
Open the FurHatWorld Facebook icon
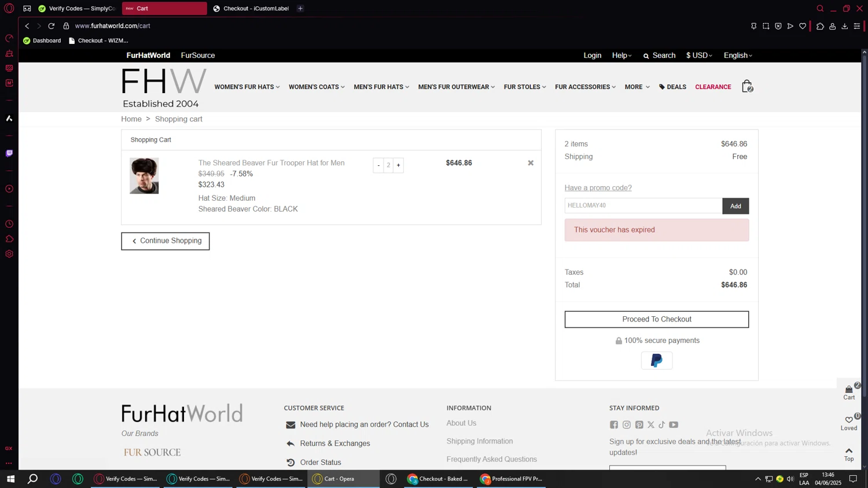[614, 425]
